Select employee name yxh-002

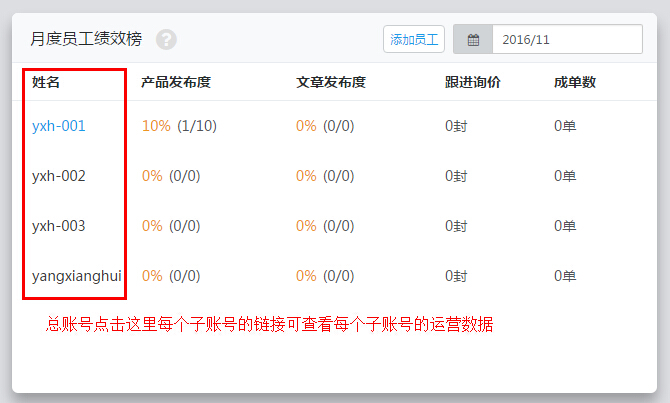pyautogui.click(x=59, y=176)
